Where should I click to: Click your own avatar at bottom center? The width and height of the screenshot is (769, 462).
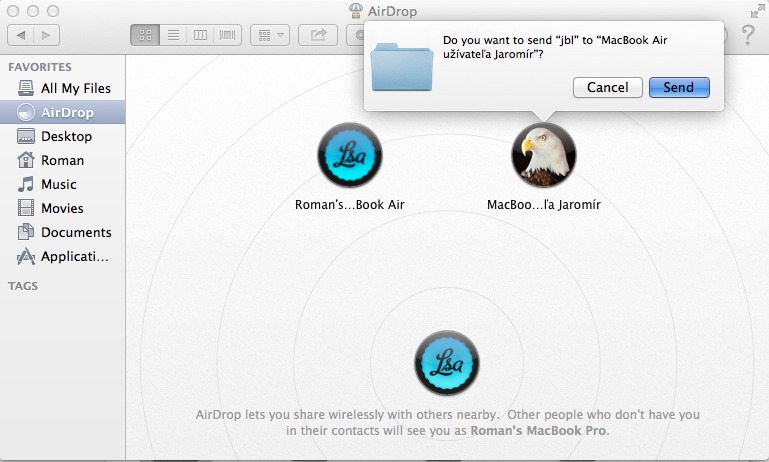tap(447, 363)
